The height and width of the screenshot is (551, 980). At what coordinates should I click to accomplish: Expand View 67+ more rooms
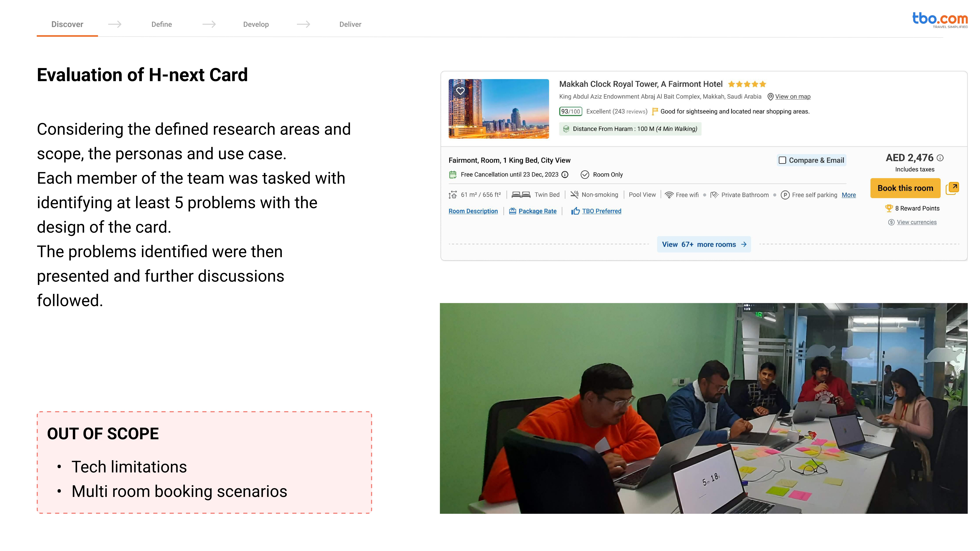[704, 245]
